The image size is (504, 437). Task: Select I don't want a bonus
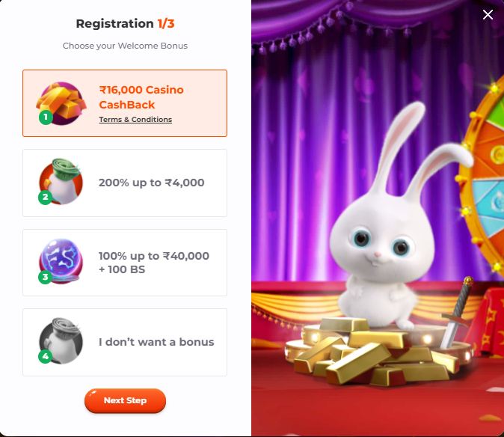tap(125, 343)
